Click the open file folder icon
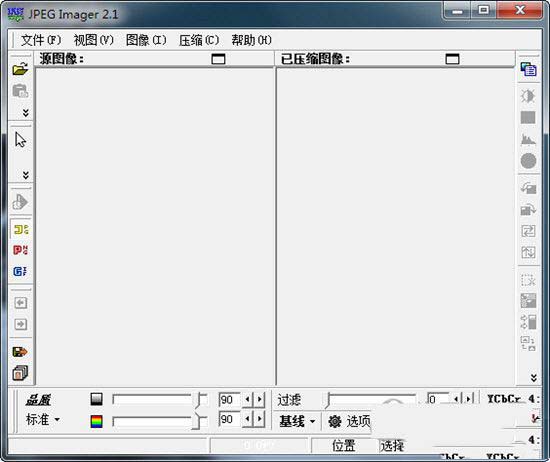 coord(20,69)
